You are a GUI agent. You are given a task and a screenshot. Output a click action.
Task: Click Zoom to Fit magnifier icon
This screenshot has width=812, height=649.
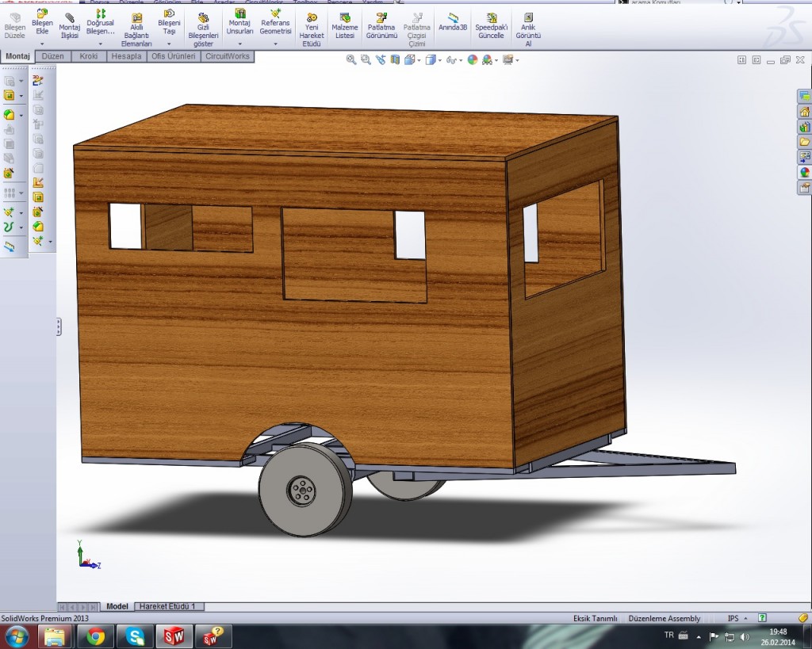pos(350,59)
